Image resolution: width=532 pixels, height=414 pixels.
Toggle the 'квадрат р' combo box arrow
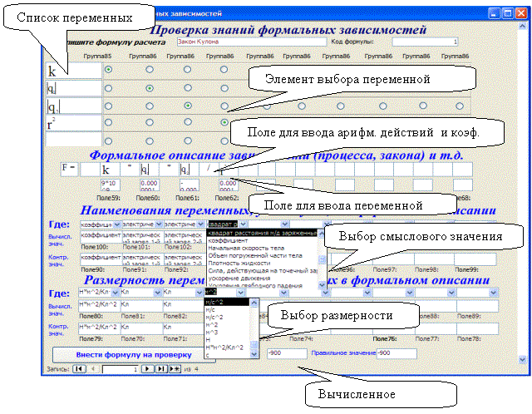coord(243,224)
